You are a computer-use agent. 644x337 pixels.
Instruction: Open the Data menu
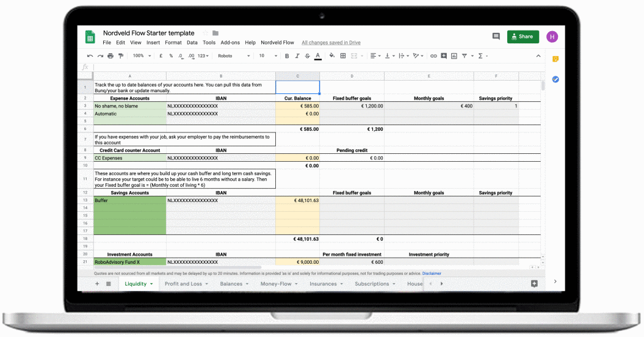tap(192, 43)
